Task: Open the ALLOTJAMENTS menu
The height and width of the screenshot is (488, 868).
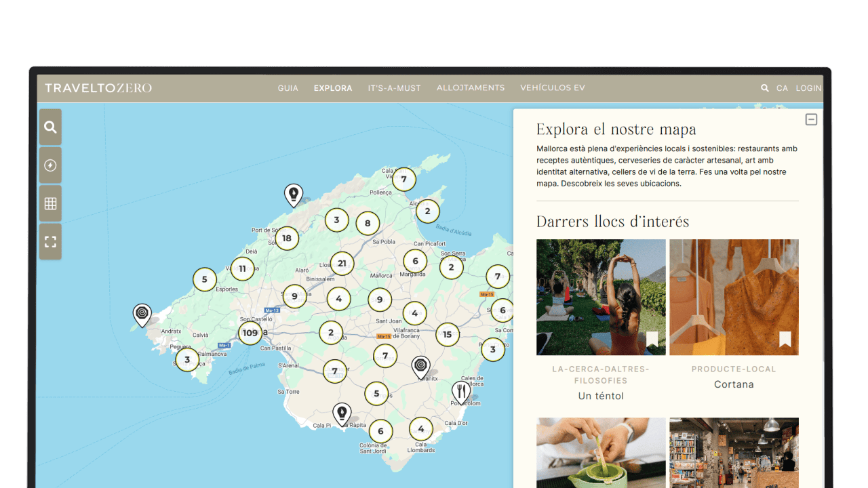Action: click(x=471, y=88)
